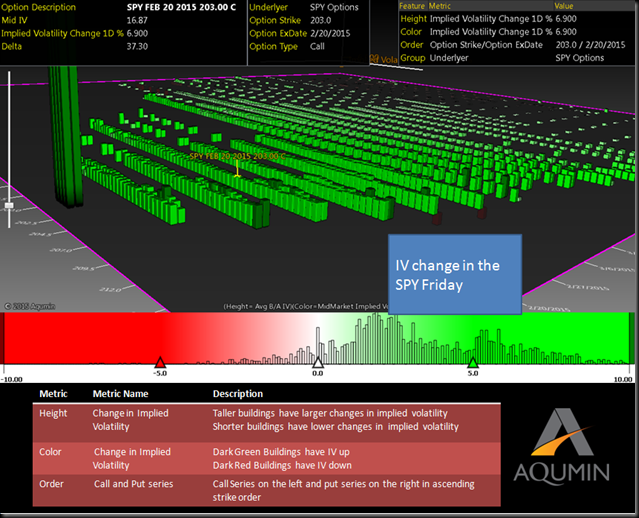Click the dark red building in landscape
This screenshot has width=639, height=518.
[x=437, y=218]
